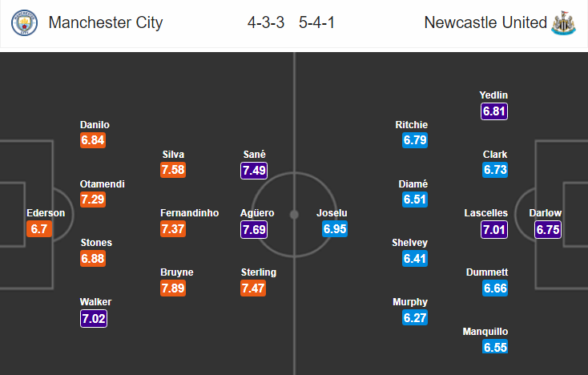Click the Manchester City club crest
The height and width of the screenshot is (375, 588).
pyautogui.click(x=24, y=23)
